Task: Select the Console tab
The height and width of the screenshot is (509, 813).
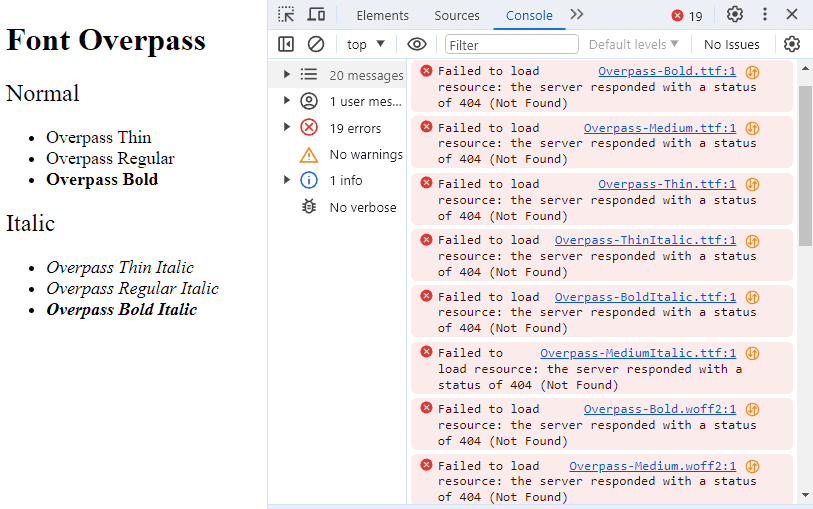Action: [x=529, y=16]
